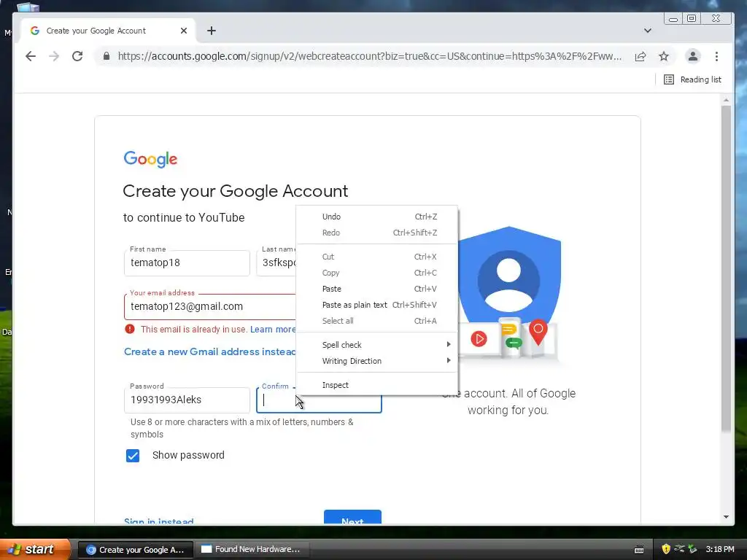Open the Chrome three-dot menu

[x=716, y=56]
